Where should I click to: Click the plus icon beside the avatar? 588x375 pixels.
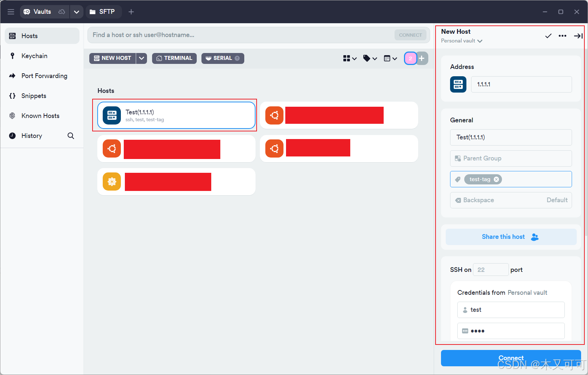coord(422,58)
